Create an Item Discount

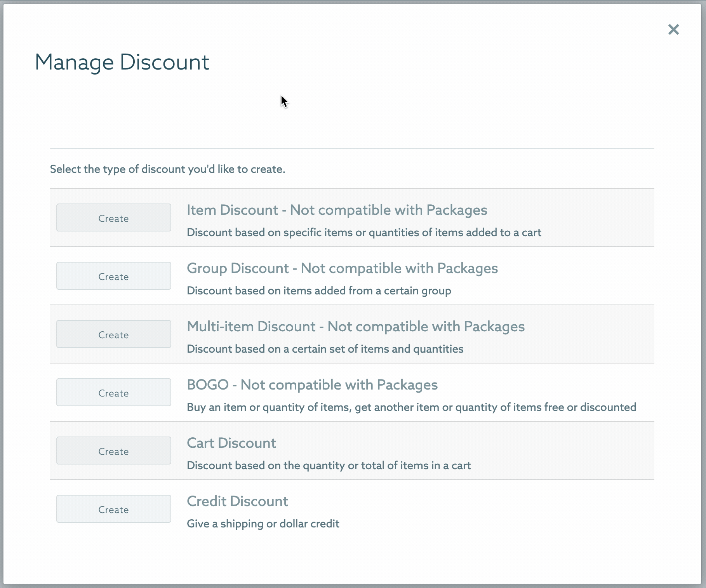(x=114, y=217)
